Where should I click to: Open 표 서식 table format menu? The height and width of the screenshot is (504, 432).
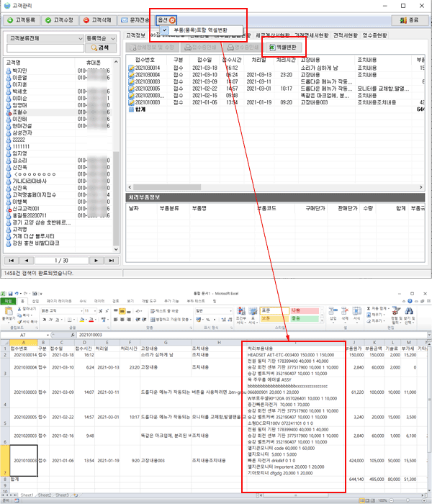253,315
